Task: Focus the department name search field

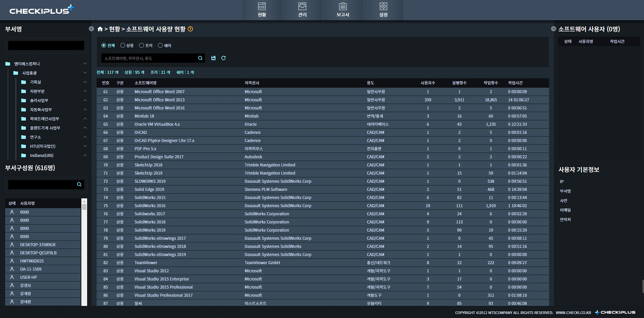Action: click(46, 45)
